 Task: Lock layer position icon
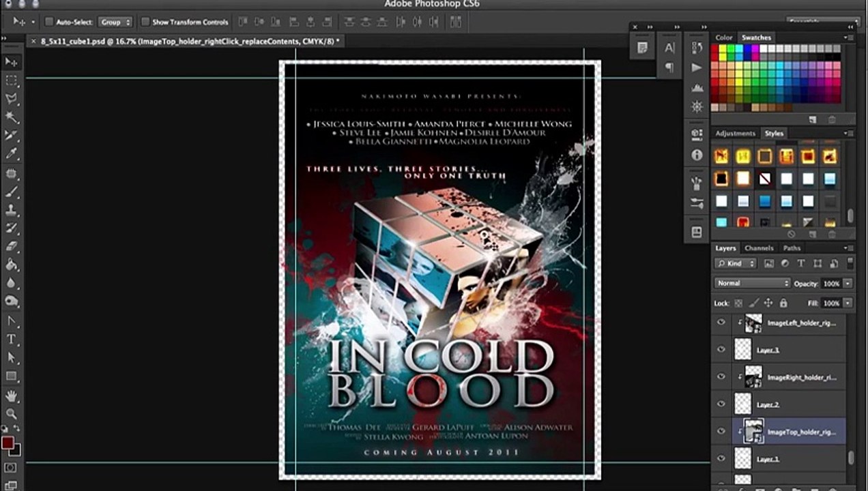tap(768, 303)
